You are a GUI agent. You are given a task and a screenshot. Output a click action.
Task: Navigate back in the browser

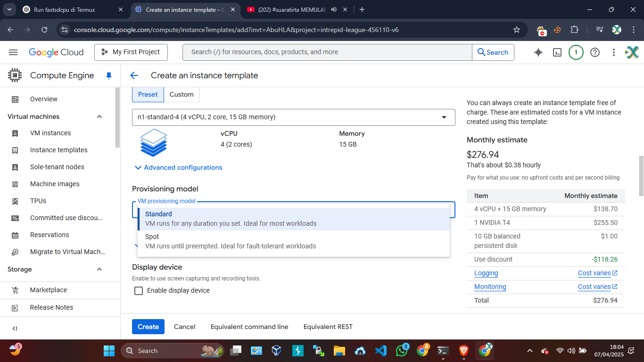point(11,30)
